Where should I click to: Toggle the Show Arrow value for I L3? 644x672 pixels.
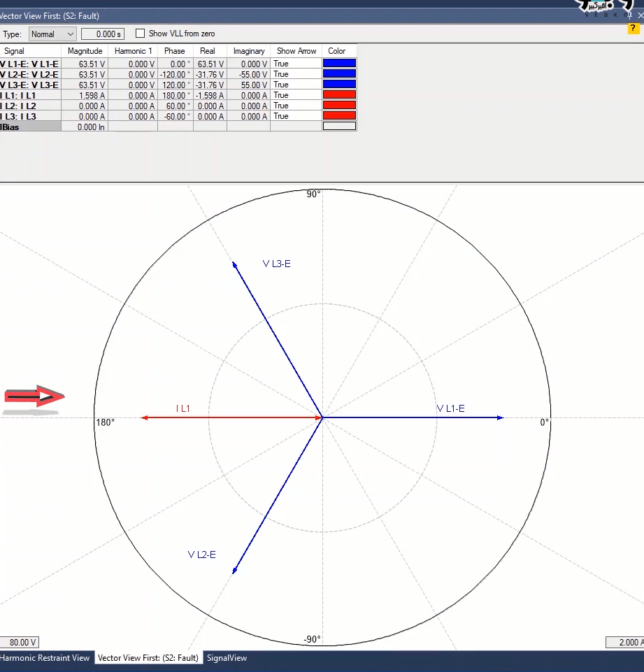tap(281, 116)
